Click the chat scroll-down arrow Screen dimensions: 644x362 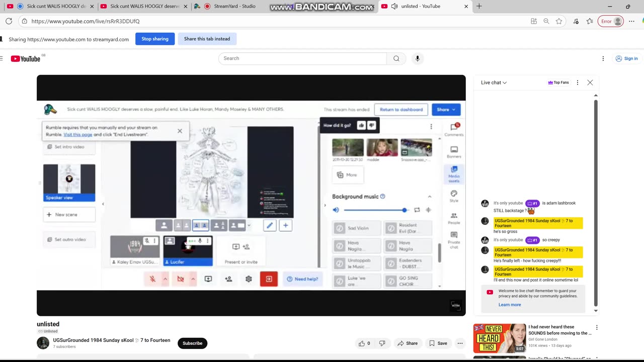click(596, 310)
